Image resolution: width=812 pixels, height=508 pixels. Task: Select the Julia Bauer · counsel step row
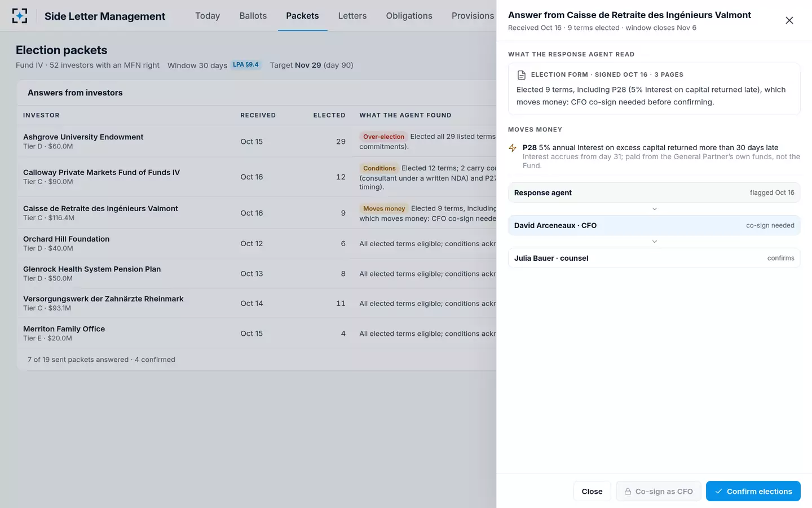(x=654, y=258)
